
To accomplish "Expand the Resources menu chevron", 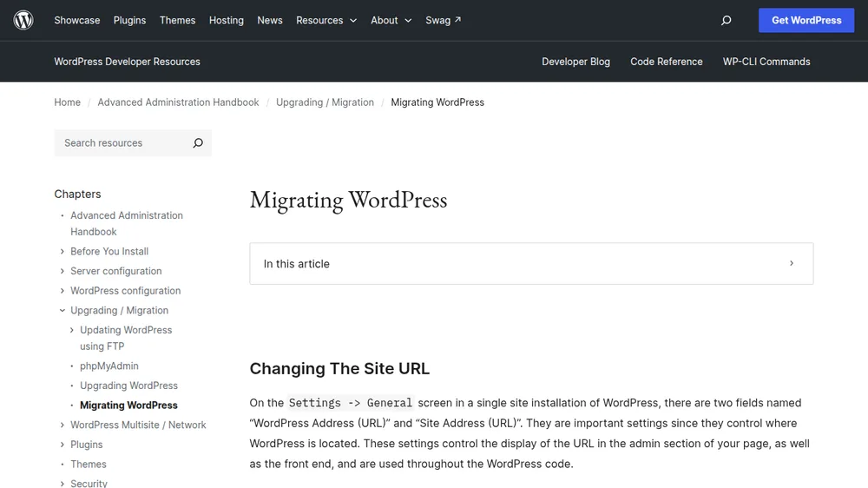I will pyautogui.click(x=353, y=21).
